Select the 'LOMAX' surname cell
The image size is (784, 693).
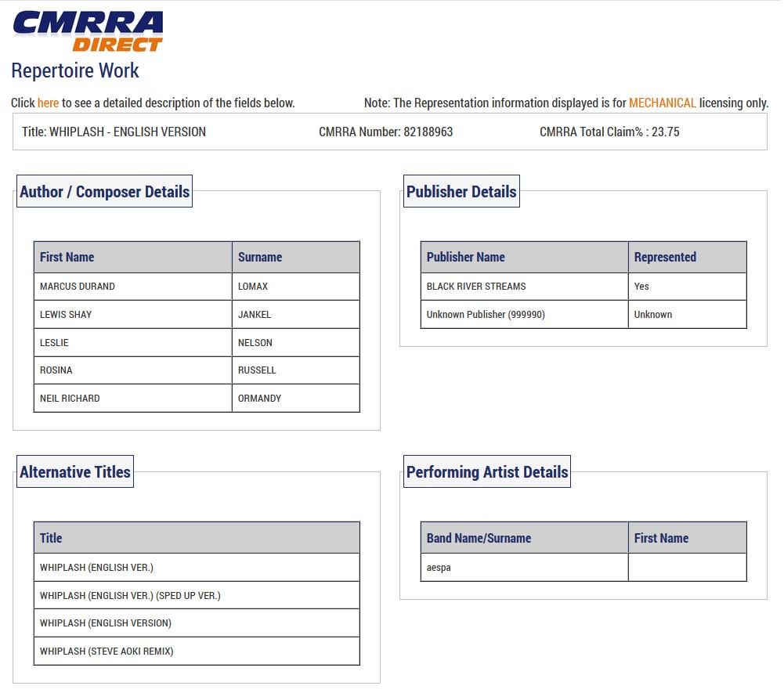coord(296,287)
